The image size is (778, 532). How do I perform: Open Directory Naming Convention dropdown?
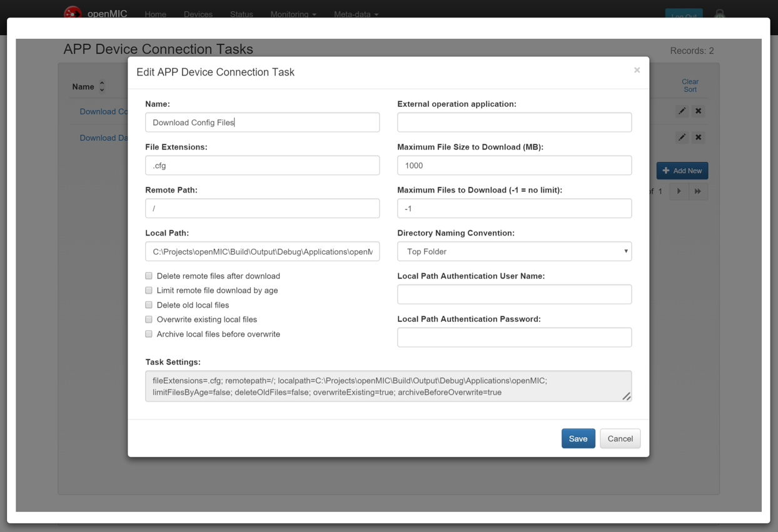[514, 251]
